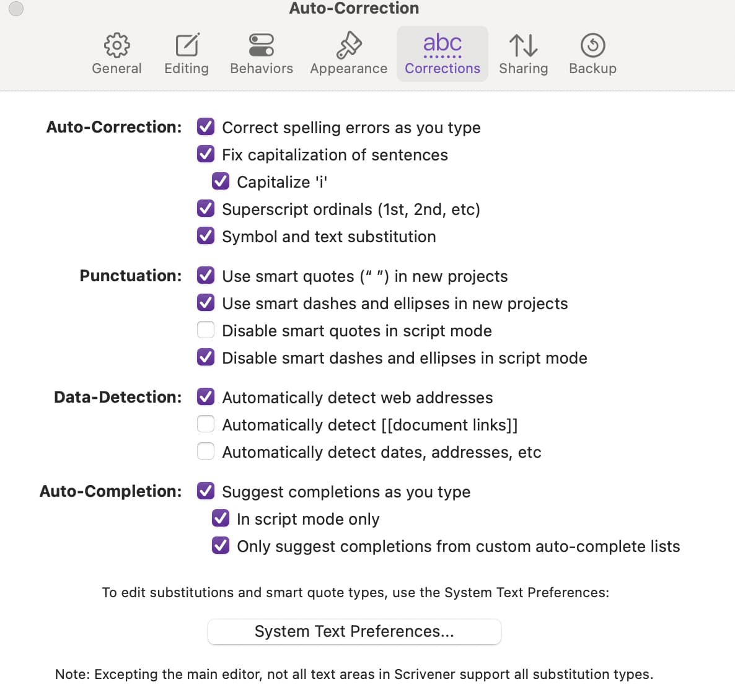735x700 pixels.
Task: Disable Capitalize 'i' option
Action: pos(221,181)
